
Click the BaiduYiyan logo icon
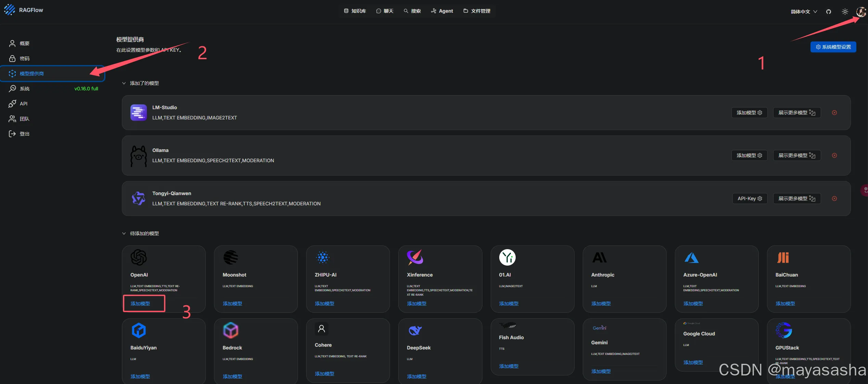(138, 330)
